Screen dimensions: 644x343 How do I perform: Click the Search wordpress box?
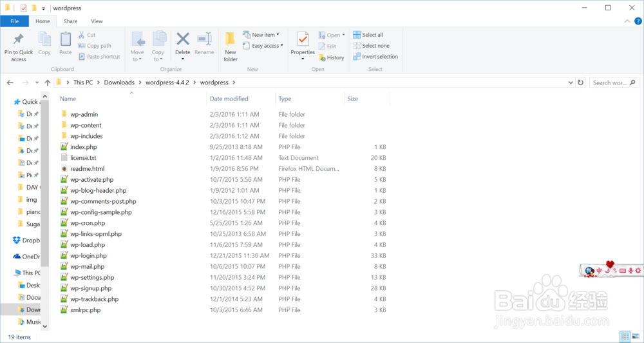click(614, 83)
